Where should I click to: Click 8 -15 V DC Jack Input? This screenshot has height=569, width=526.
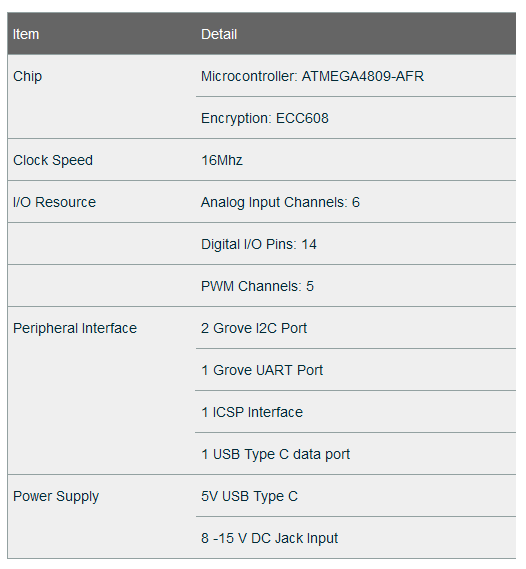pos(270,538)
